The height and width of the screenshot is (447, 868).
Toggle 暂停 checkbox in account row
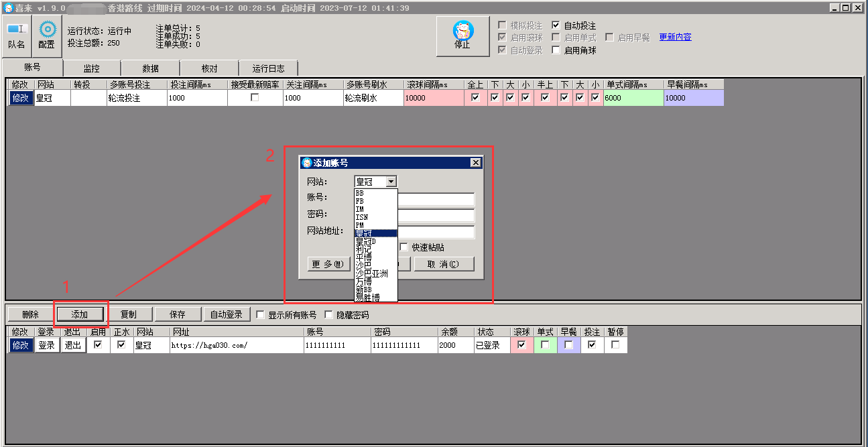coord(615,345)
